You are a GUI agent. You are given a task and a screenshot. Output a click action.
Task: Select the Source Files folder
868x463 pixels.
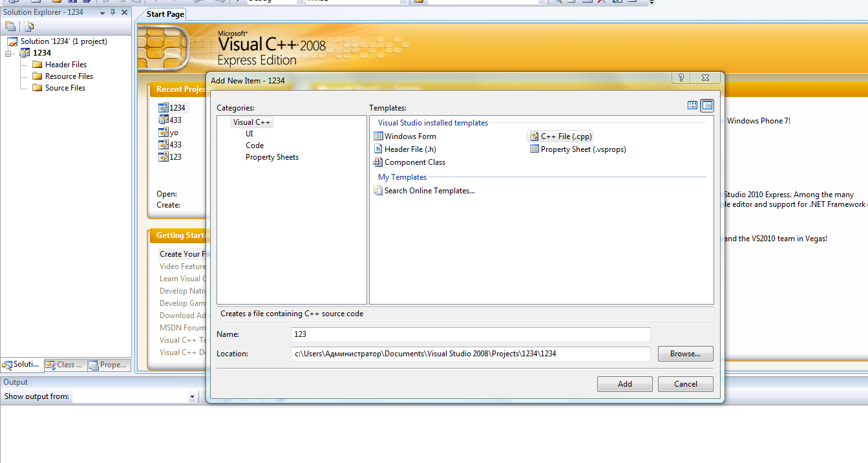(x=65, y=88)
